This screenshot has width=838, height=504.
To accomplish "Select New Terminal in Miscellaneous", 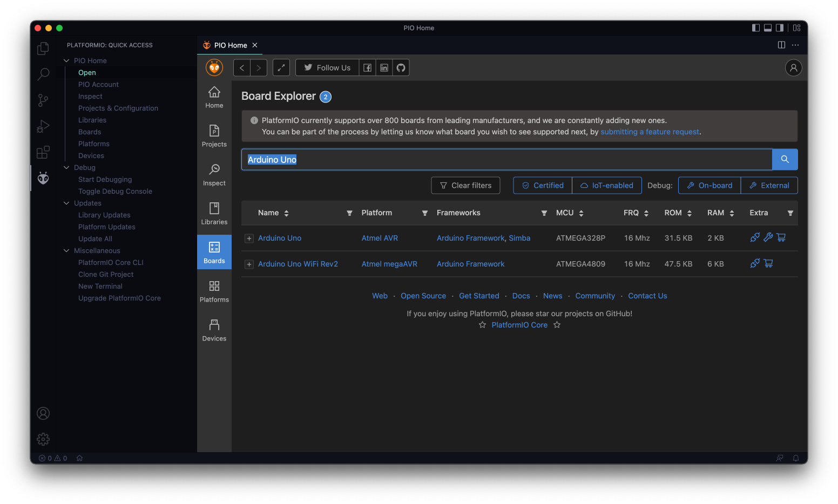I will (x=100, y=287).
